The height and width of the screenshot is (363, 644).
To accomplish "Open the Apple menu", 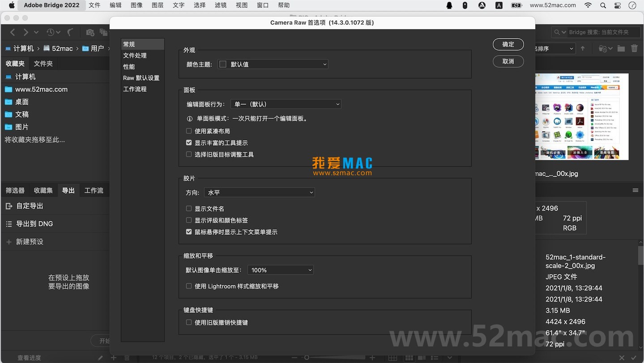I will (x=12, y=5).
